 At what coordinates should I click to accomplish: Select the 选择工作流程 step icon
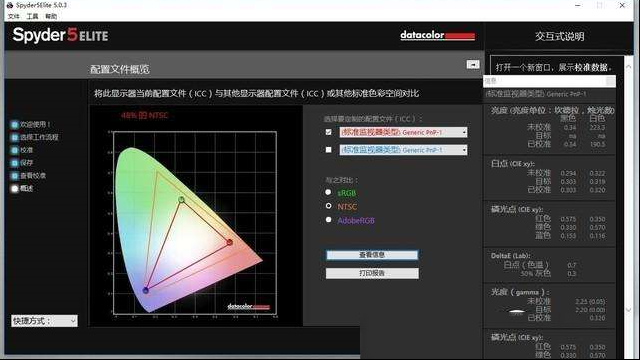point(15,137)
